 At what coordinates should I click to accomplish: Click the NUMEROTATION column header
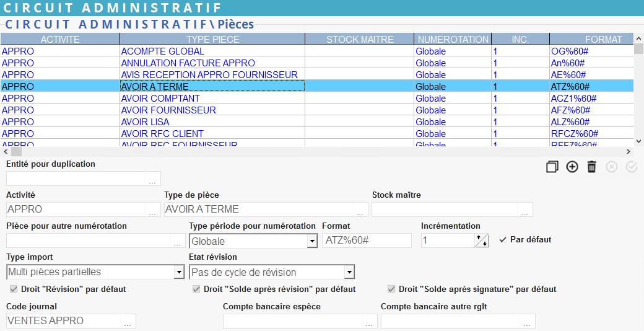tap(453, 39)
